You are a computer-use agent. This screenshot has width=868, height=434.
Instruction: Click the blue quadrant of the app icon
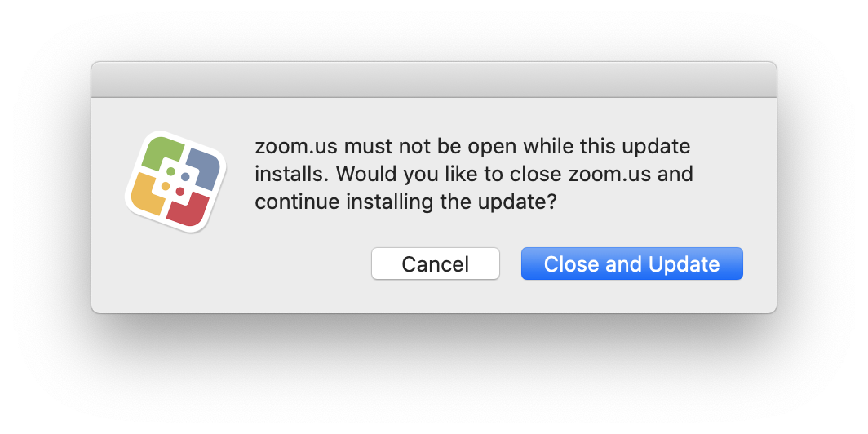coord(201,164)
